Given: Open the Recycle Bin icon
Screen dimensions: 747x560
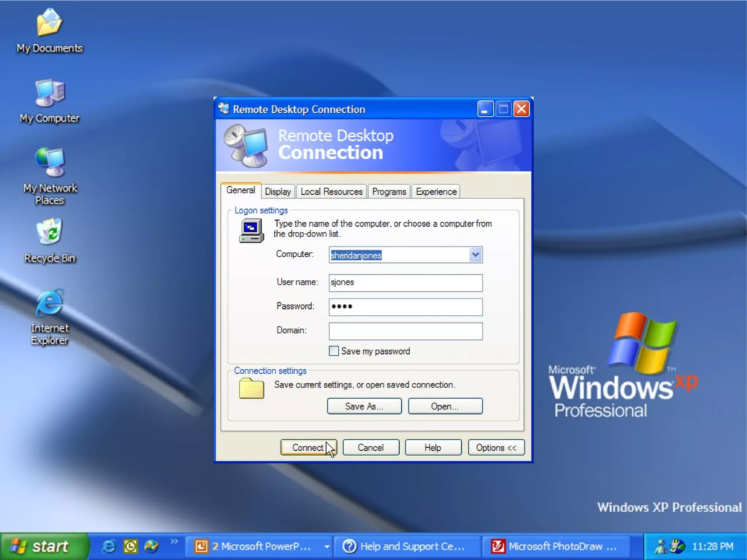Looking at the screenshot, I should [x=50, y=241].
